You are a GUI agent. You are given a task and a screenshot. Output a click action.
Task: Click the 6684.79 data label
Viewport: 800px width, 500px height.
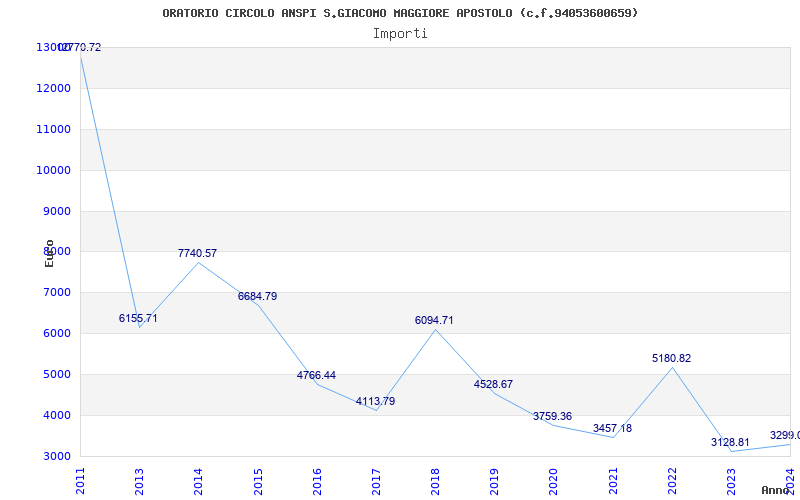pyautogui.click(x=257, y=296)
